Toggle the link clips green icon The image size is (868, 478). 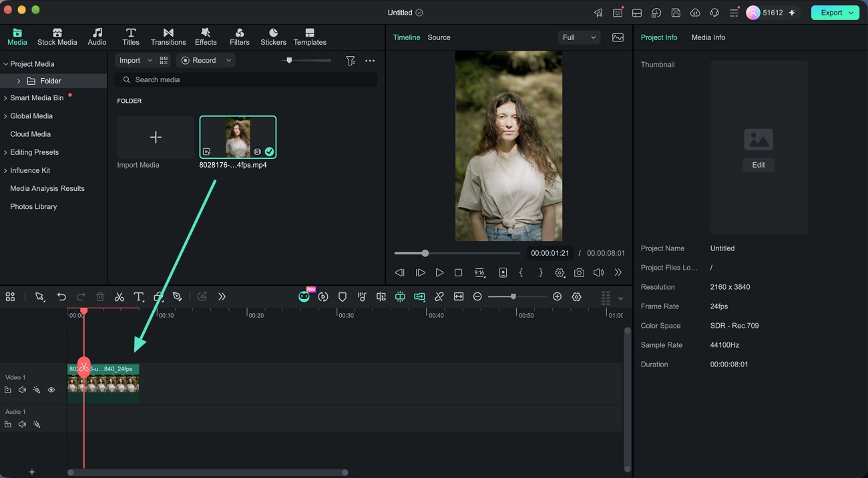[419, 297]
